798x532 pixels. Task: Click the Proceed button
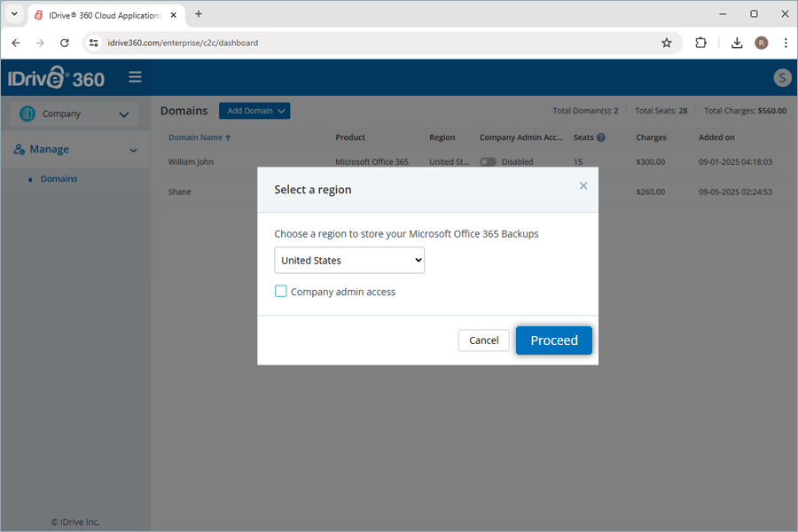coord(553,340)
